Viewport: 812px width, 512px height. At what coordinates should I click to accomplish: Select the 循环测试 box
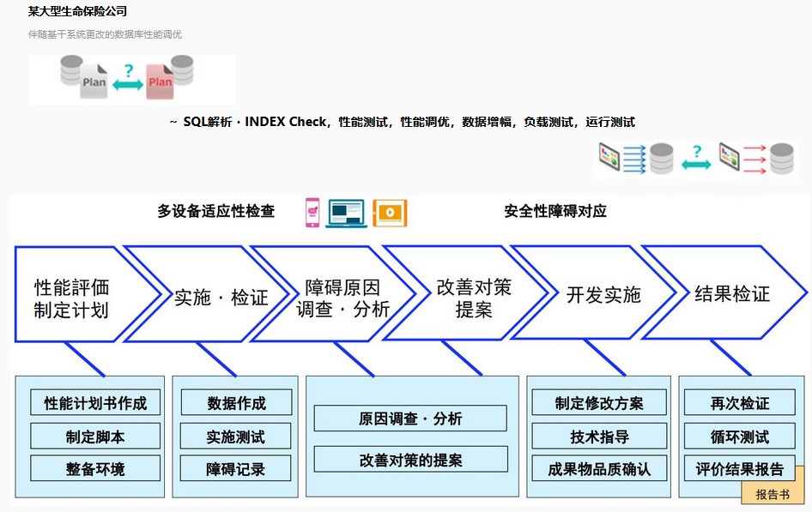(x=739, y=437)
